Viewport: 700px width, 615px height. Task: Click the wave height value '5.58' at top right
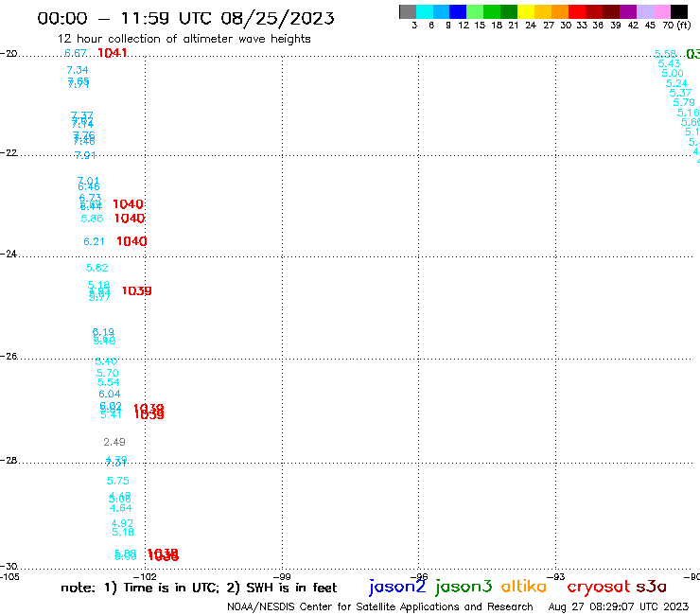665,54
